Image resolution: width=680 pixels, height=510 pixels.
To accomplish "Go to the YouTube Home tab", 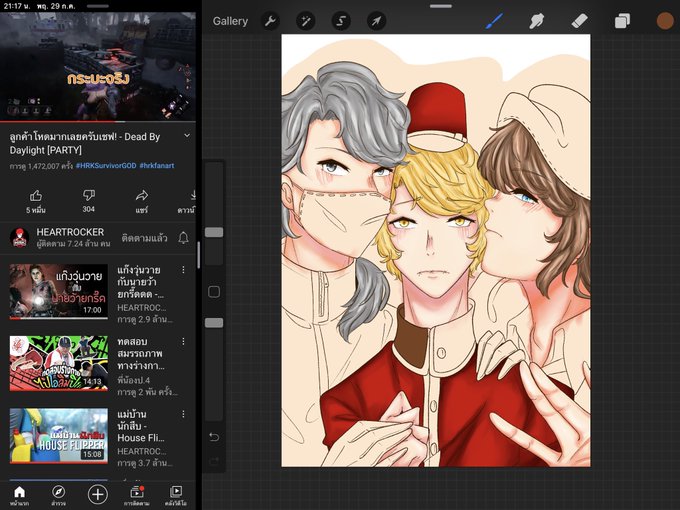I will click(20, 496).
